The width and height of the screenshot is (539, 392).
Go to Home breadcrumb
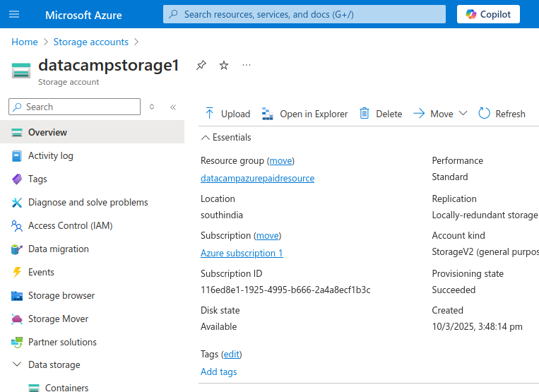click(x=25, y=42)
